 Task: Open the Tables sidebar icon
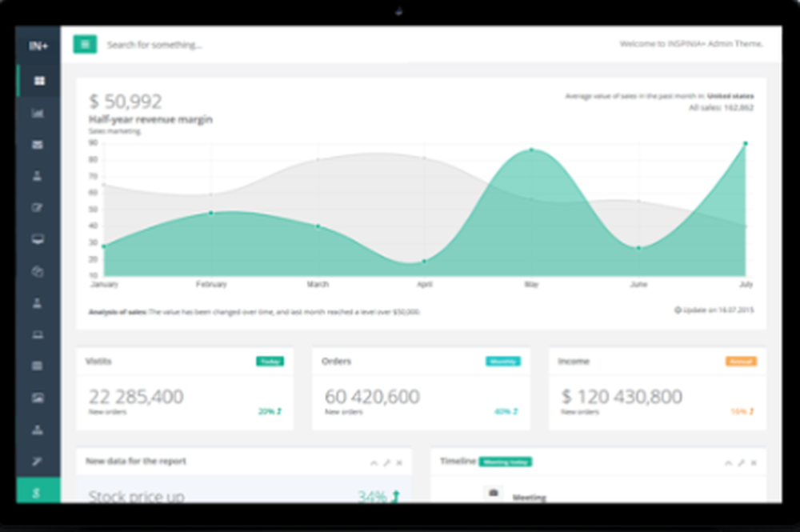pos(38,366)
